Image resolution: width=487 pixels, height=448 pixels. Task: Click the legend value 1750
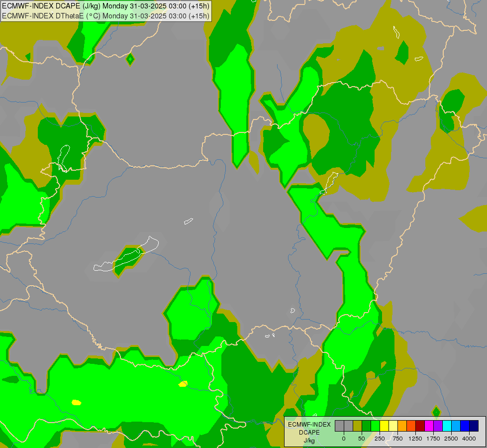coord(433,439)
